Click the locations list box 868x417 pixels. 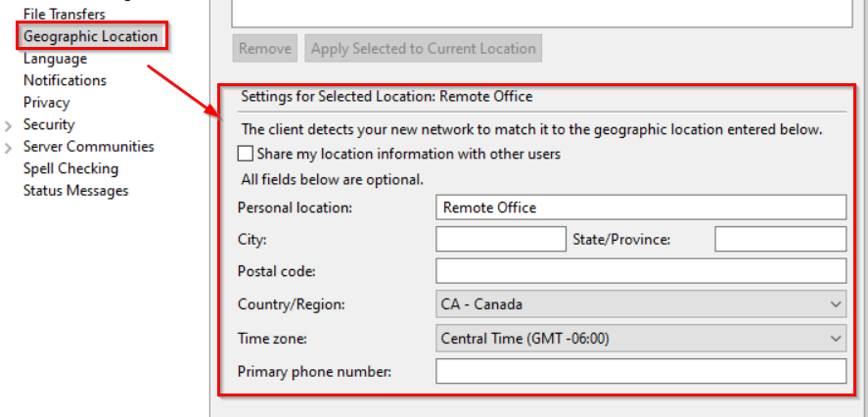[x=538, y=12]
